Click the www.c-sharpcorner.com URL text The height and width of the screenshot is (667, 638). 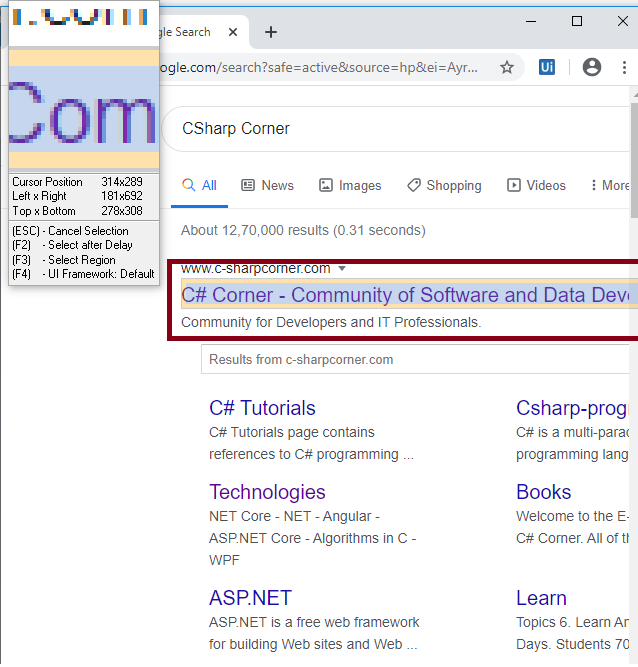click(255, 268)
